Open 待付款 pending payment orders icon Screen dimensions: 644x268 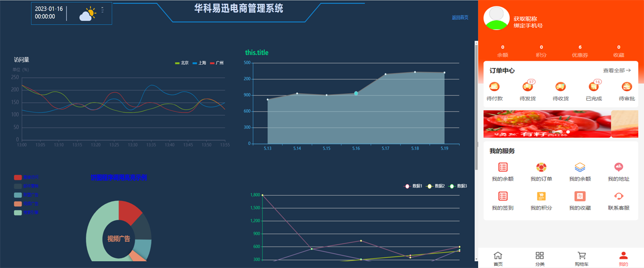coord(494,87)
